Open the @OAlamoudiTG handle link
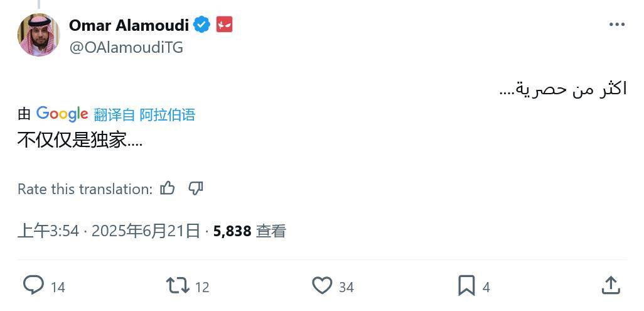The width and height of the screenshot is (644, 311). click(x=126, y=47)
